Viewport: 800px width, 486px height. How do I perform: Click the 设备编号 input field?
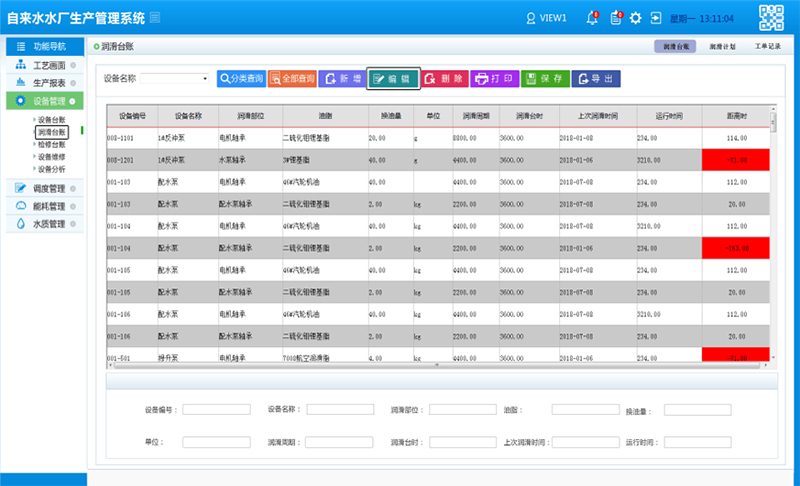click(209, 410)
